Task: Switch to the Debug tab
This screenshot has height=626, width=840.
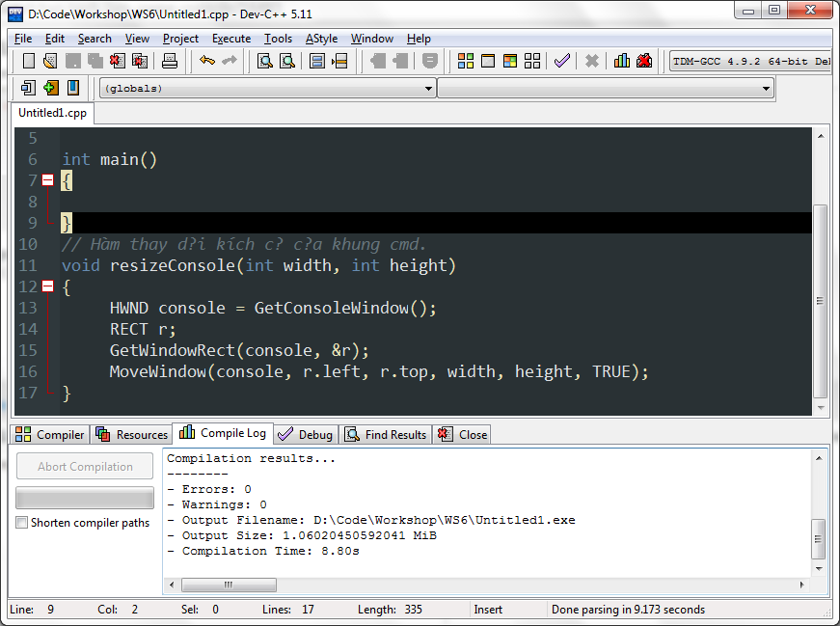Action: coord(306,435)
